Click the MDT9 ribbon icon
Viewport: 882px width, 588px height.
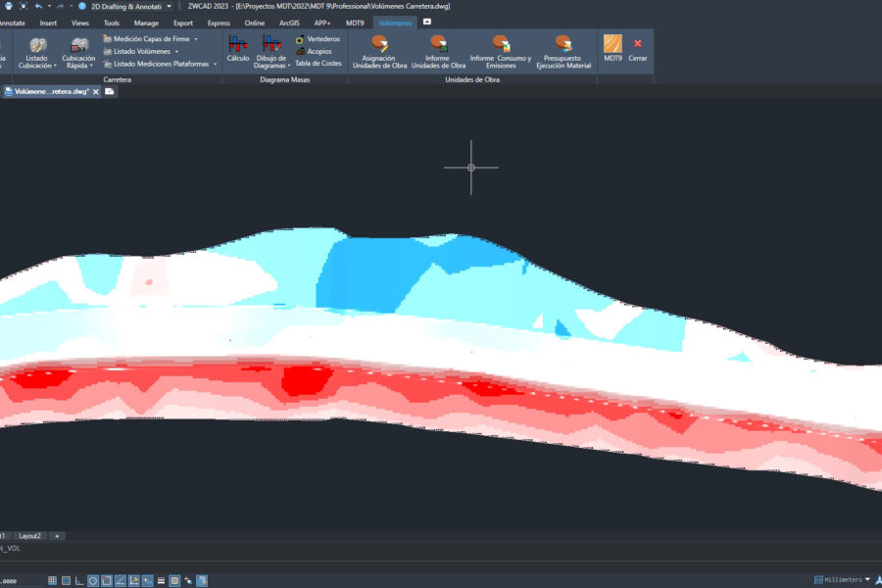[x=612, y=48]
